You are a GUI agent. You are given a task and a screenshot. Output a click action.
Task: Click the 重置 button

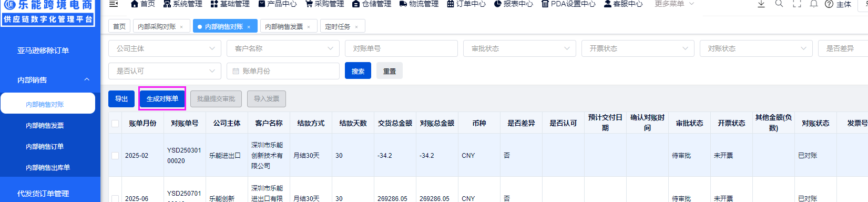click(390, 71)
